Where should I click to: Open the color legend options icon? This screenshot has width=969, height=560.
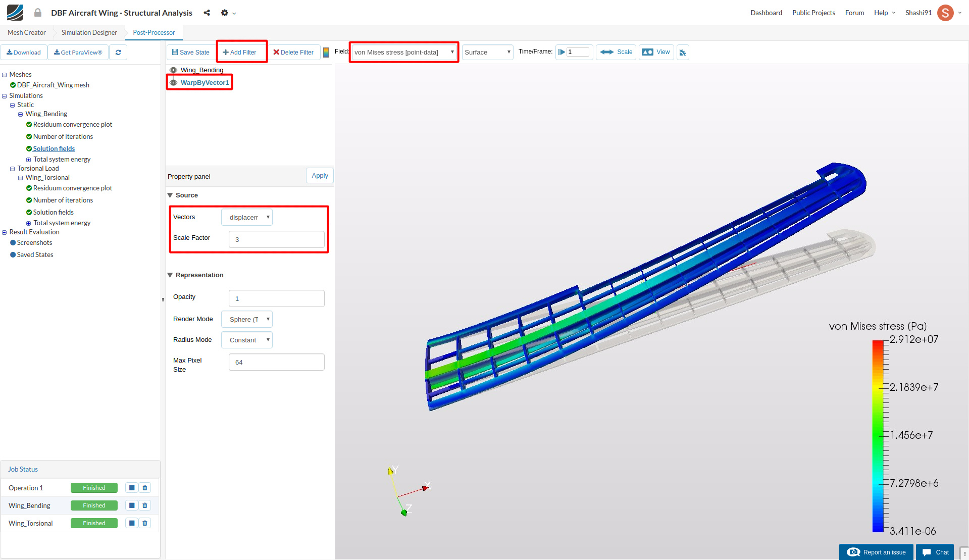[326, 52]
